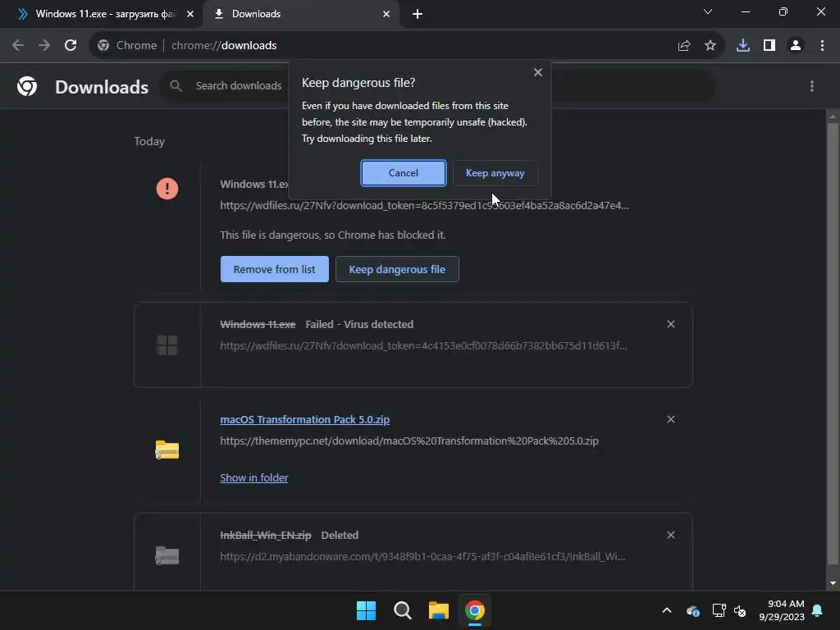Open taskbar Search
Image resolution: width=840 pixels, height=630 pixels.
(402, 610)
